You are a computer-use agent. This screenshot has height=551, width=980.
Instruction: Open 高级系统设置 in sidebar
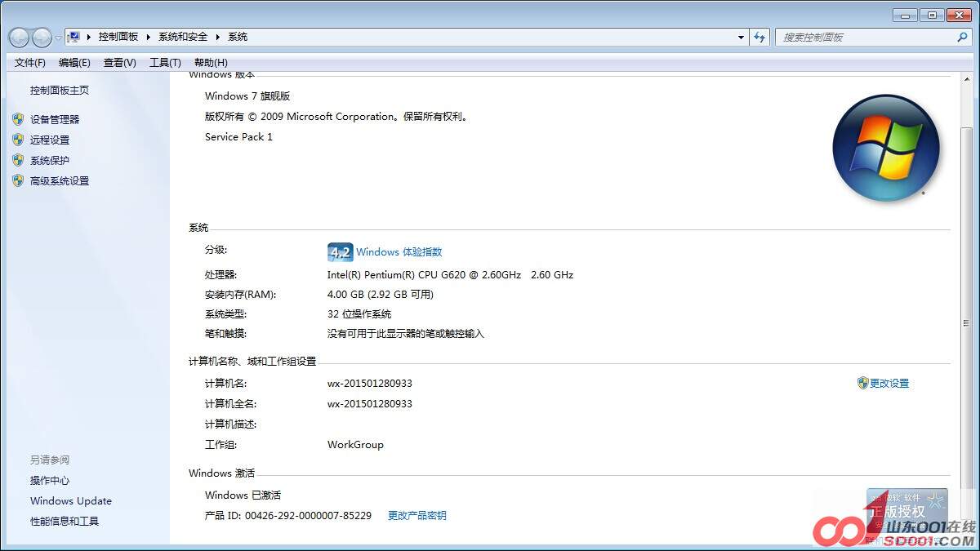tap(60, 181)
